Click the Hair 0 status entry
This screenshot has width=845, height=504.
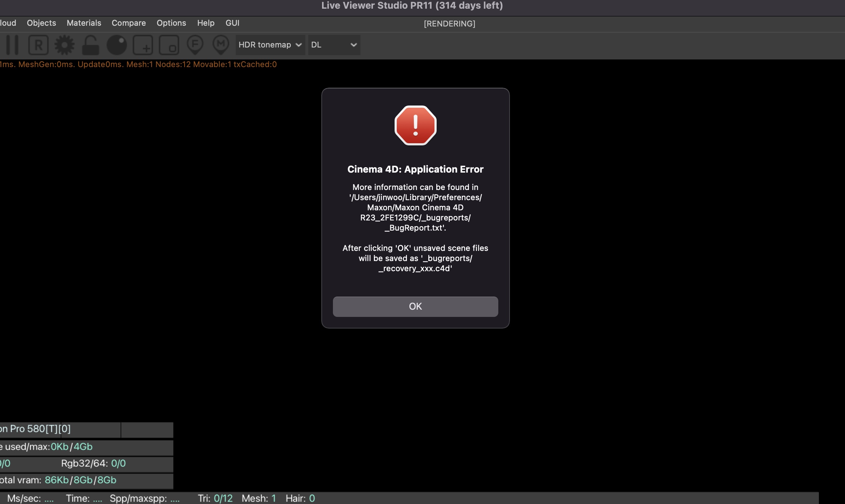coord(300,499)
